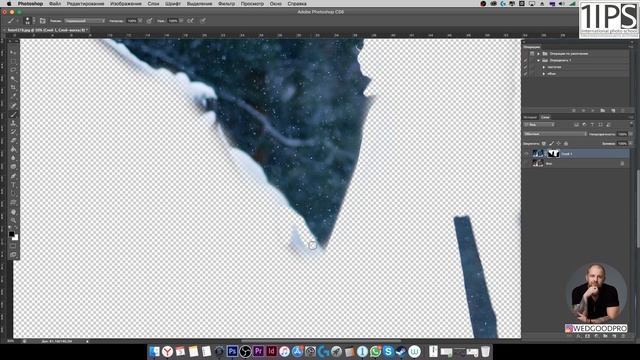
Task: Select the Eyedropper tool
Action: coord(13,96)
